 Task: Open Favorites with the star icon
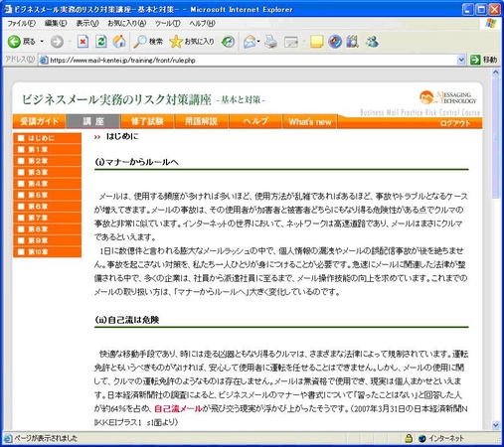(x=176, y=42)
